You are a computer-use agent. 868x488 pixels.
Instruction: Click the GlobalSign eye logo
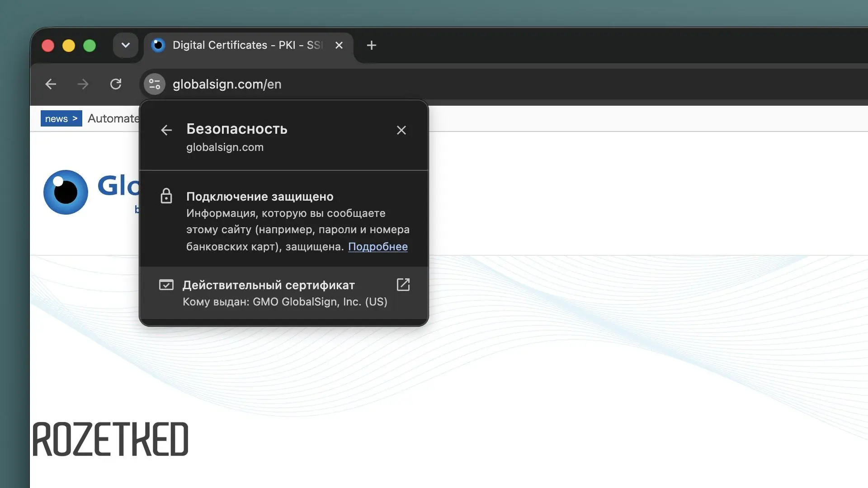coord(66,192)
